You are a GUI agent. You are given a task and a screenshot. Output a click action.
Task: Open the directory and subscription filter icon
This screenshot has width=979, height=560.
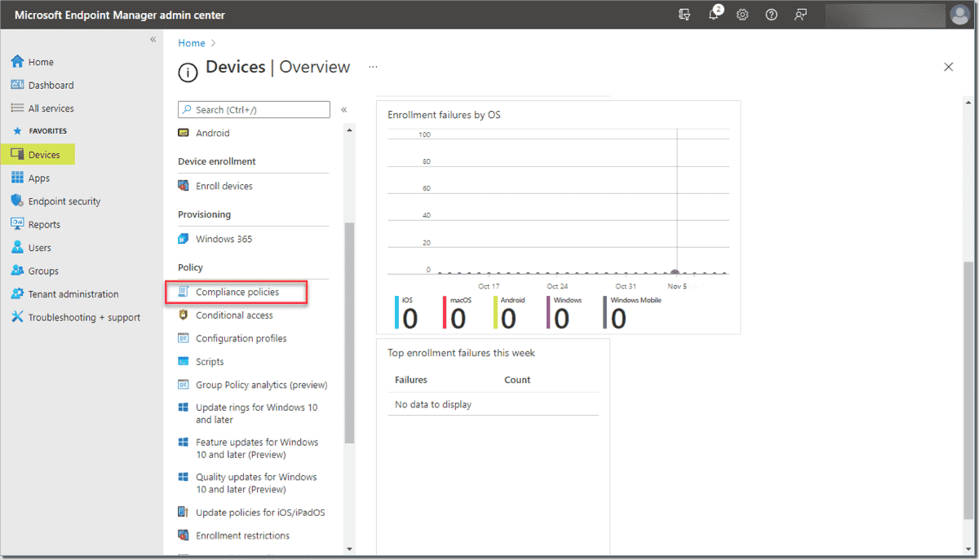pos(684,15)
